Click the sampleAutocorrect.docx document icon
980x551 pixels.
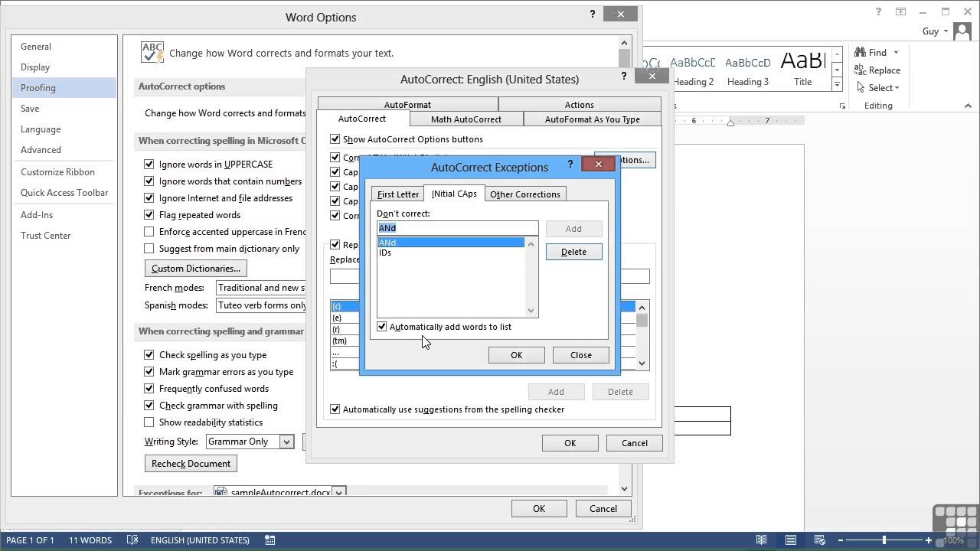click(221, 493)
